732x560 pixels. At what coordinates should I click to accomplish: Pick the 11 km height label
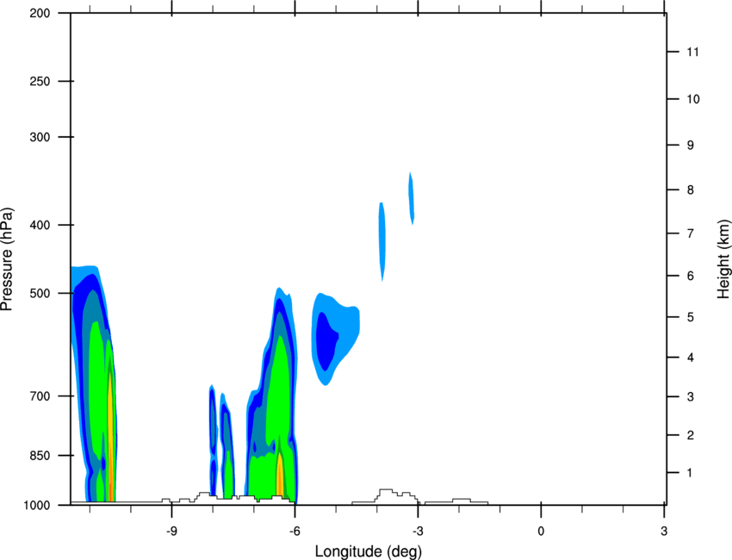coord(692,52)
